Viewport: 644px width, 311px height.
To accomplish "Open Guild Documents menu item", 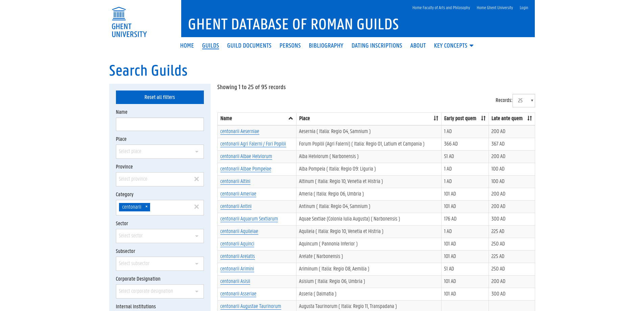I will [x=249, y=46].
